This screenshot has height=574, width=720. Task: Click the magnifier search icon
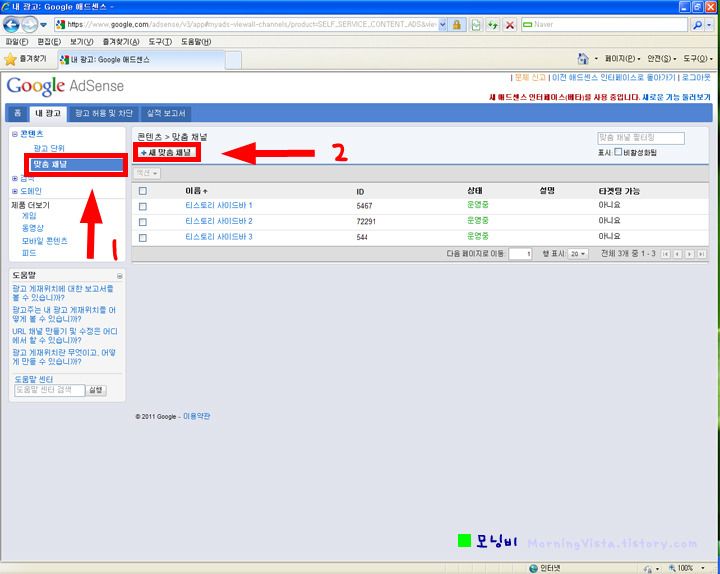697,24
